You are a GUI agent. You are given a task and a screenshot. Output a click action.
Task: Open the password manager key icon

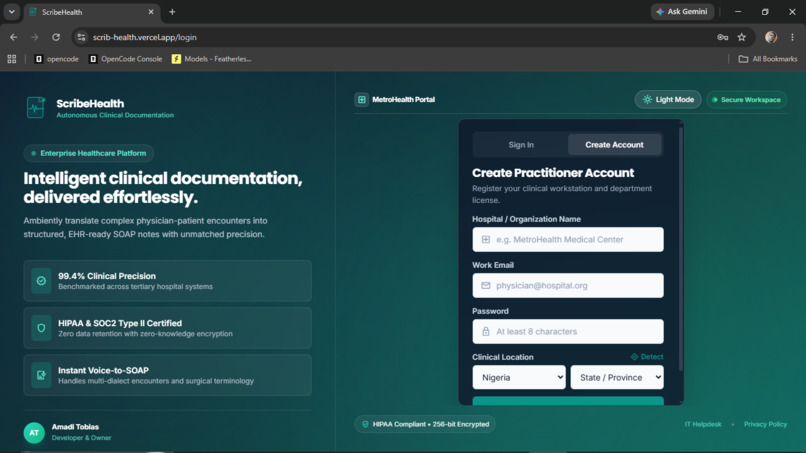tap(722, 37)
